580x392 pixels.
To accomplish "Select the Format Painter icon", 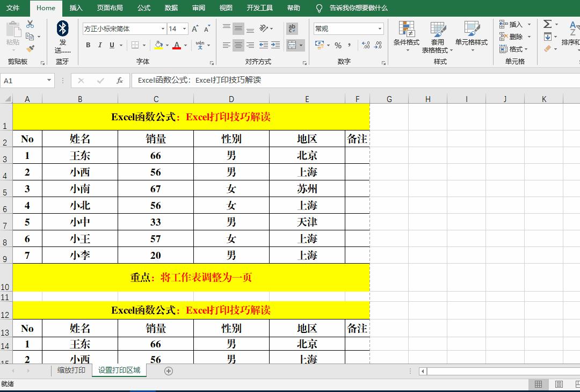I will tap(30, 49).
